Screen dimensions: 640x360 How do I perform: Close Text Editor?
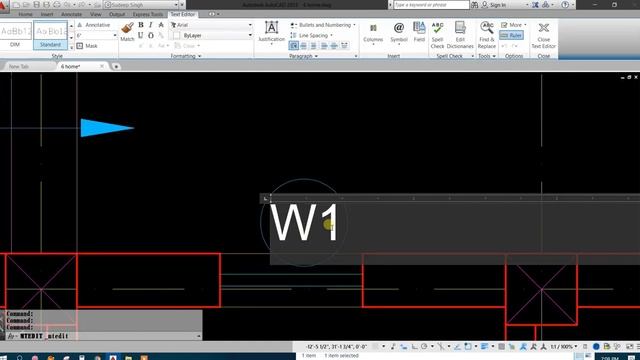tap(544, 35)
